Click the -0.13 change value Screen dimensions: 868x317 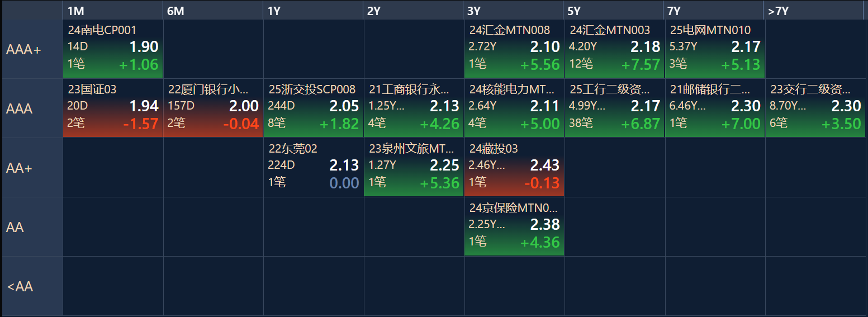click(x=542, y=183)
